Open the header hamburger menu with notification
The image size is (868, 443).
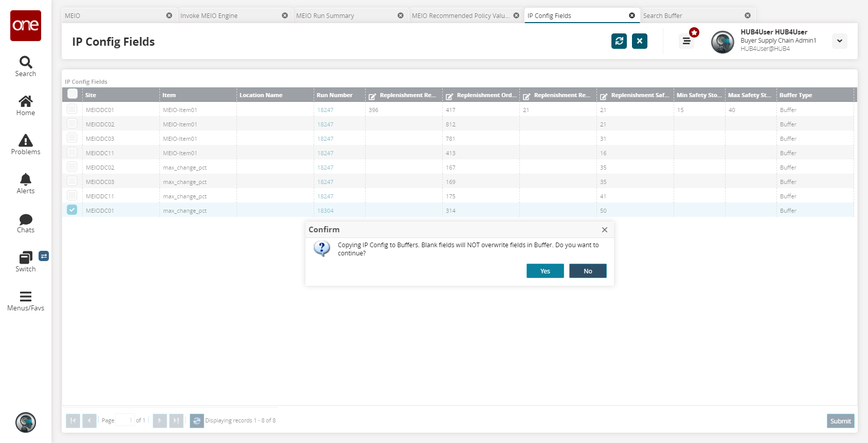point(686,41)
